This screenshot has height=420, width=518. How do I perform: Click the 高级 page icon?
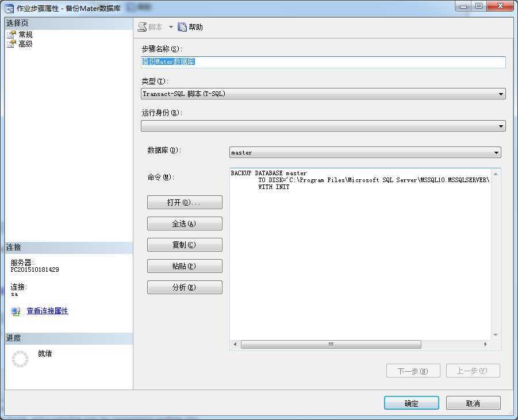click(x=11, y=44)
